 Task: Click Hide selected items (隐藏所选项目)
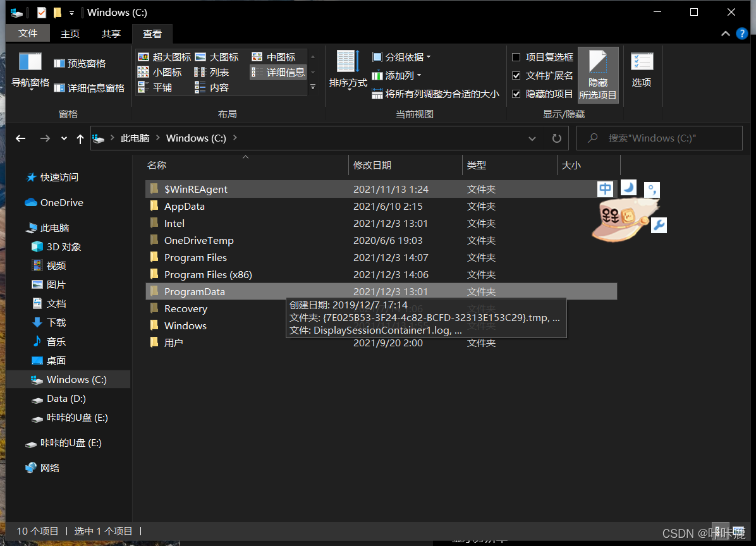[x=598, y=75]
